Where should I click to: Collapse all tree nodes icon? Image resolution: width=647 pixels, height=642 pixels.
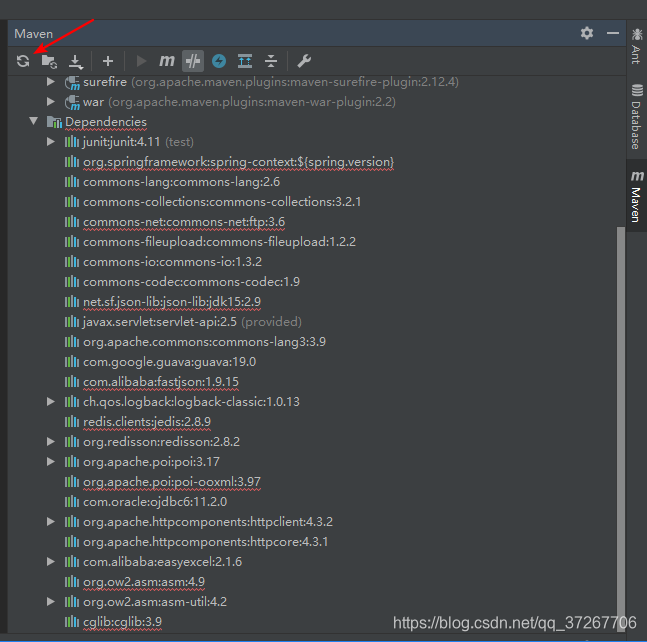click(x=271, y=61)
